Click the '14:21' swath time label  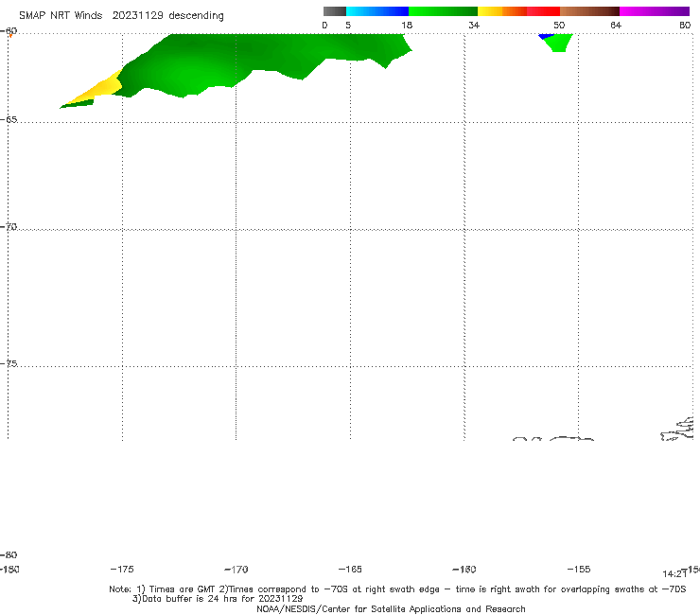click(x=674, y=574)
